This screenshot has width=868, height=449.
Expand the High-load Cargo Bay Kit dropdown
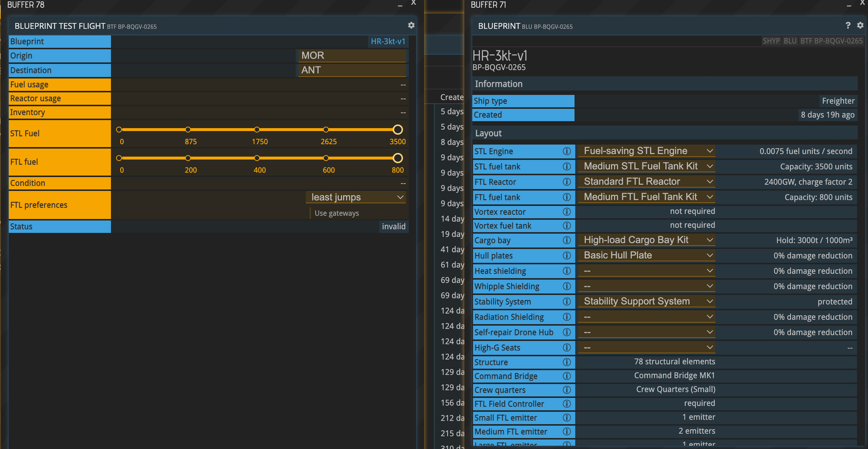[647, 240]
